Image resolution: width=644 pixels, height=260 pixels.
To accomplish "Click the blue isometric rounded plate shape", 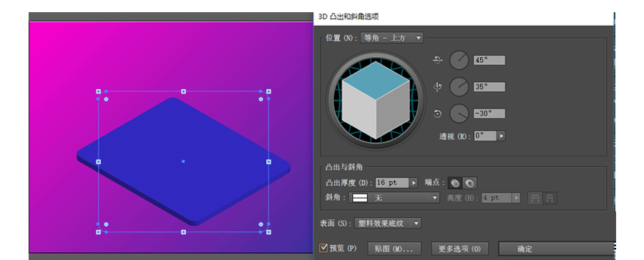I will (184, 161).
